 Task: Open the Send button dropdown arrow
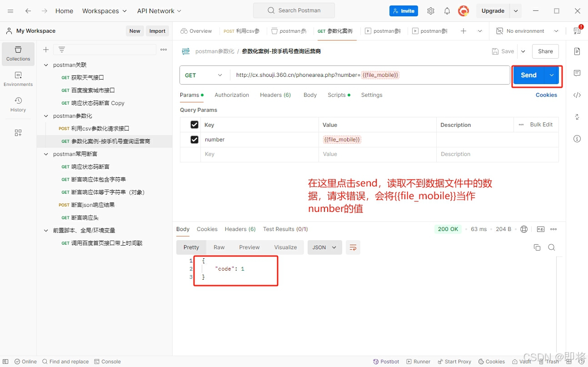pos(552,75)
